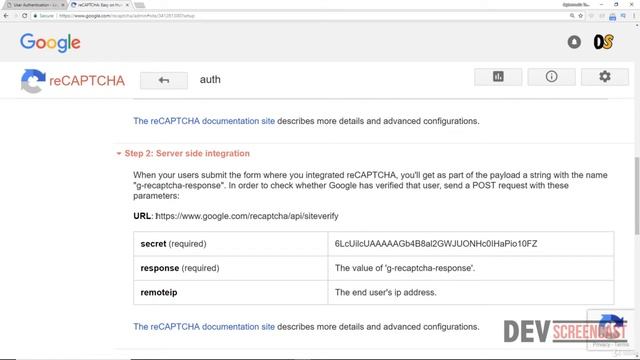The width and height of the screenshot is (640, 360).
Task: Click the browser back arrow
Action: click(6, 16)
